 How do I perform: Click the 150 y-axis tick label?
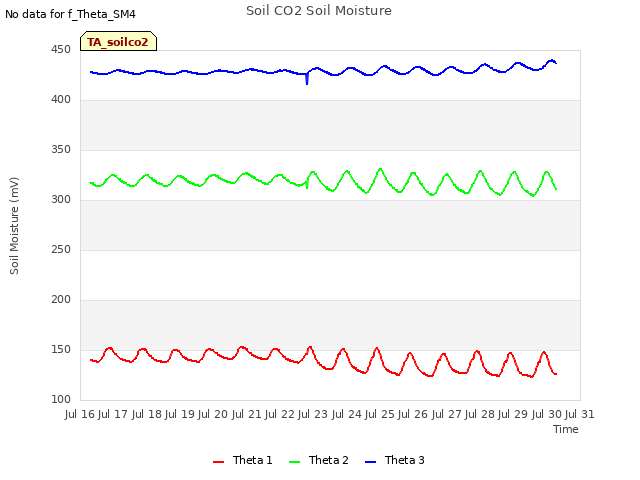pyautogui.click(x=61, y=350)
